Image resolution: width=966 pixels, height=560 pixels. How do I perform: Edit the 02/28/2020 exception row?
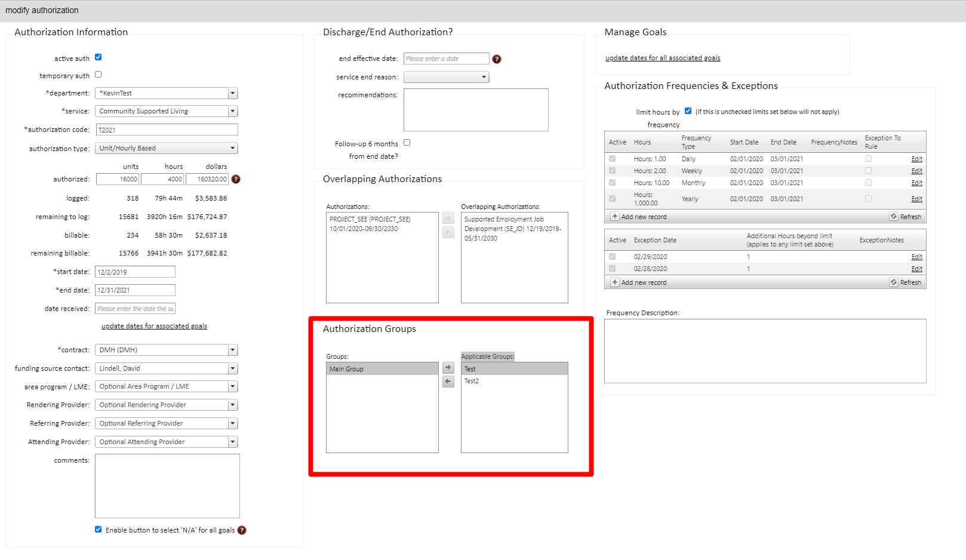(x=917, y=269)
